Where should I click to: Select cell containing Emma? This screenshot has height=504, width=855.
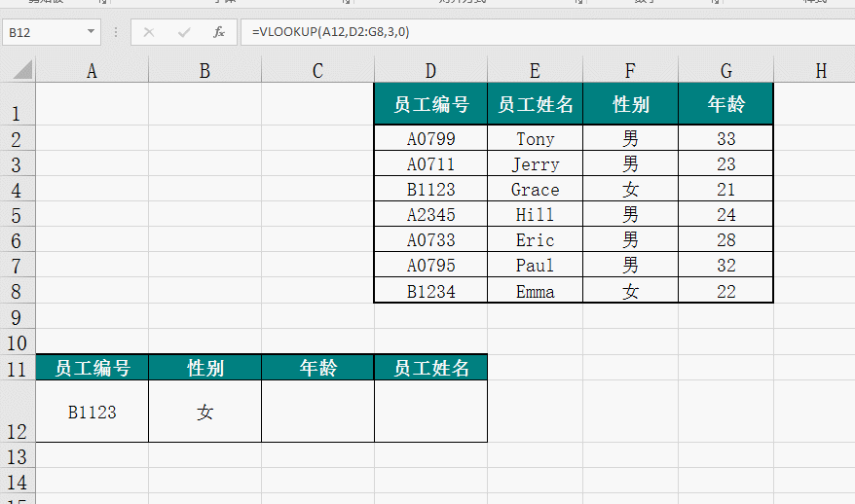click(535, 290)
